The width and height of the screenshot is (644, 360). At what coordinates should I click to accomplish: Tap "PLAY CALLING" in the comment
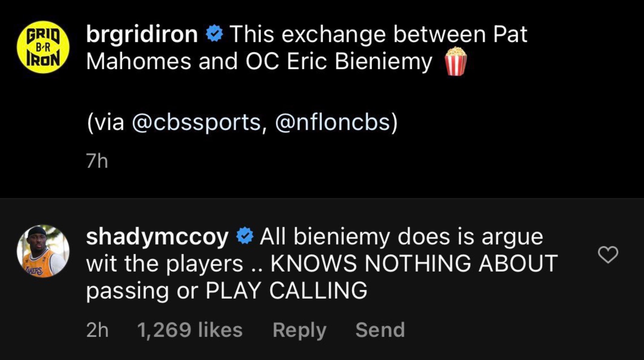pos(286,290)
